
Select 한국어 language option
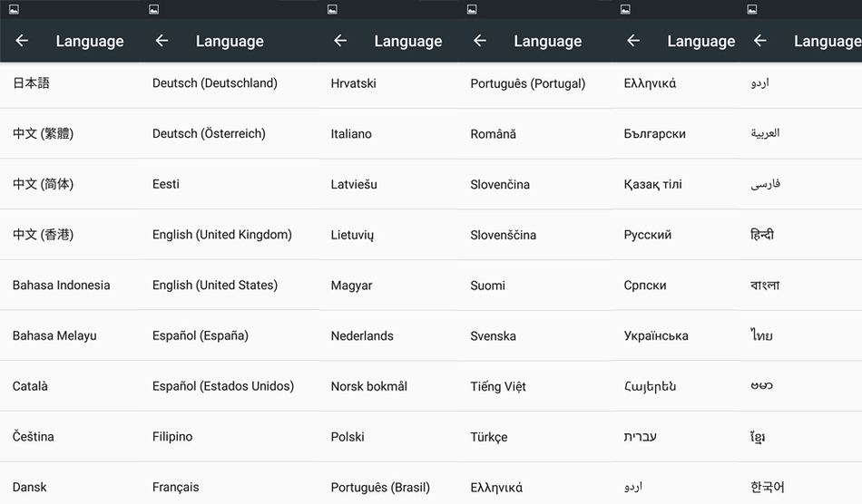coord(767,487)
